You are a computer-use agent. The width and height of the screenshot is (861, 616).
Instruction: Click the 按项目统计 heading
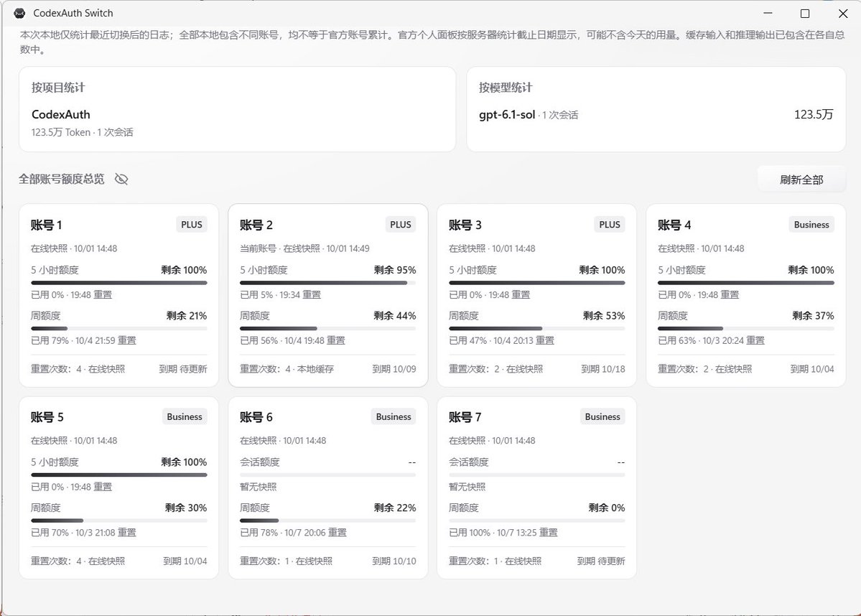[58, 88]
